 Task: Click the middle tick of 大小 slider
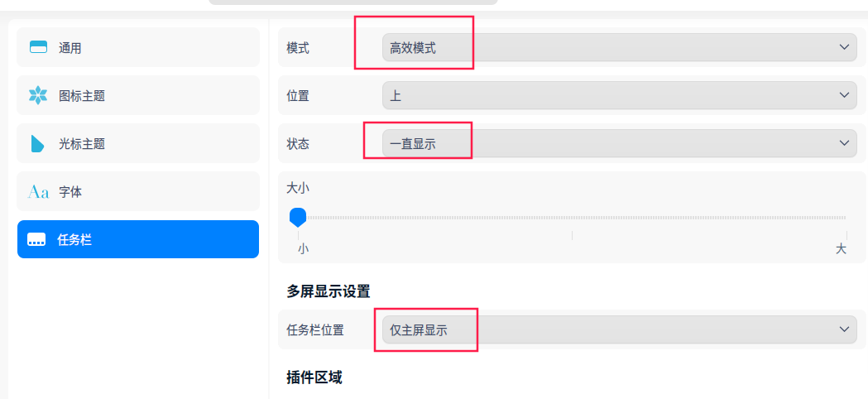(x=572, y=235)
